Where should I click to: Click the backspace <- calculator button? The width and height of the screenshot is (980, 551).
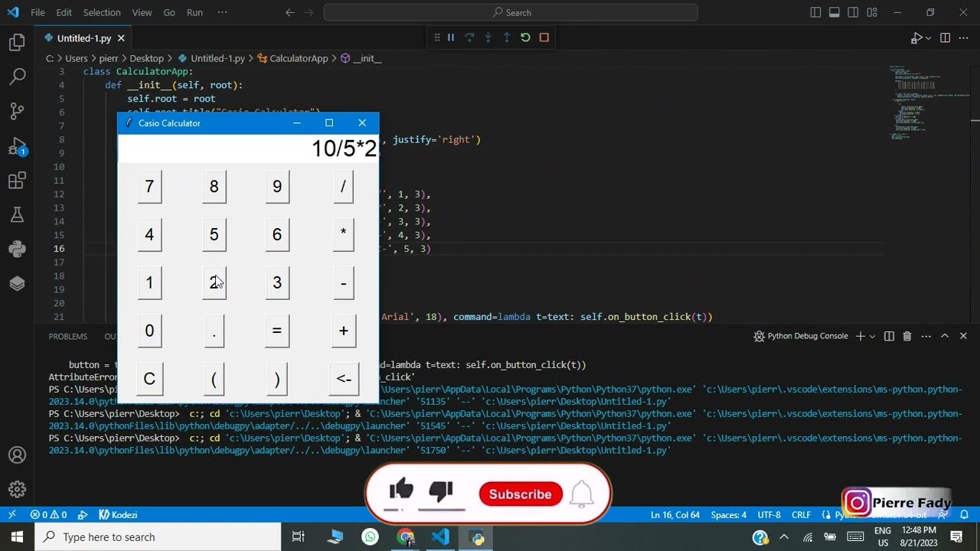344,379
